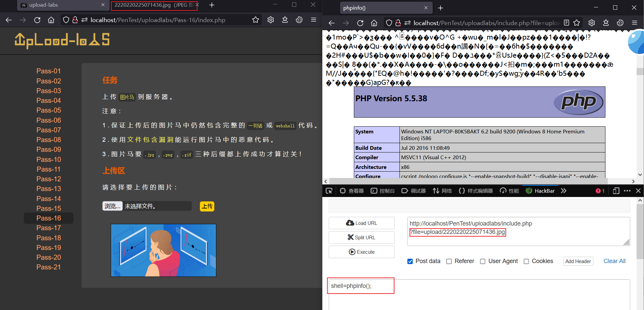The image size is (644, 310).
Task: Bookmark the include.php page in right browser
Action: (577, 23)
